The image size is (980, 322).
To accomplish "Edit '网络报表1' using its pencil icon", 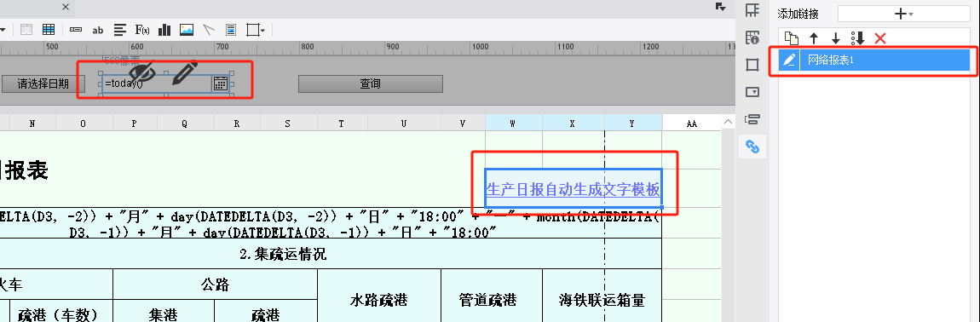I will tap(789, 60).
